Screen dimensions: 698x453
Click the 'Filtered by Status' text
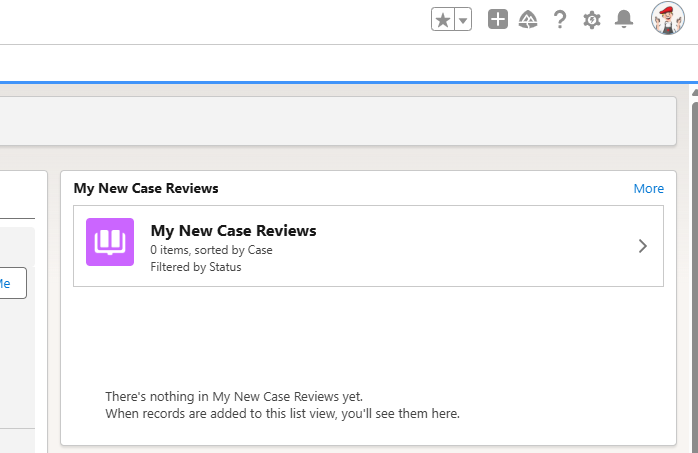196,267
